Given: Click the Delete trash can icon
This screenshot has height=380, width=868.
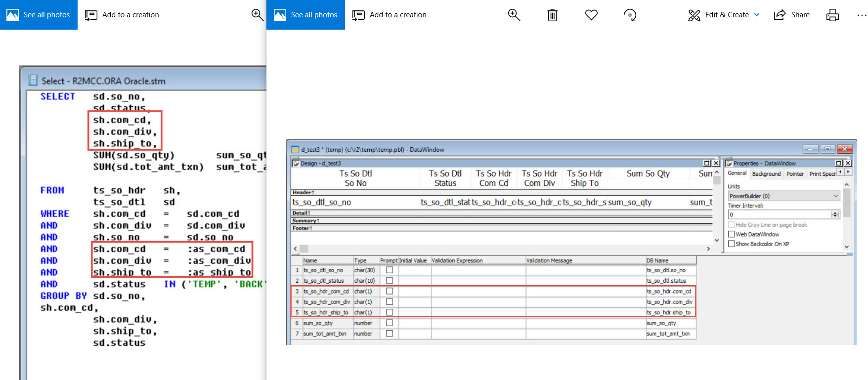Looking at the screenshot, I should (552, 15).
